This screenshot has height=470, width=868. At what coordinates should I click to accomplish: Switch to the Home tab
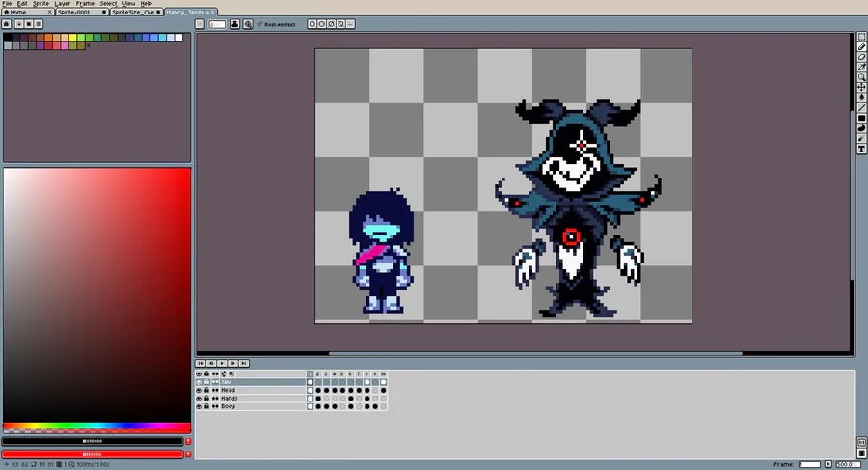click(x=27, y=12)
